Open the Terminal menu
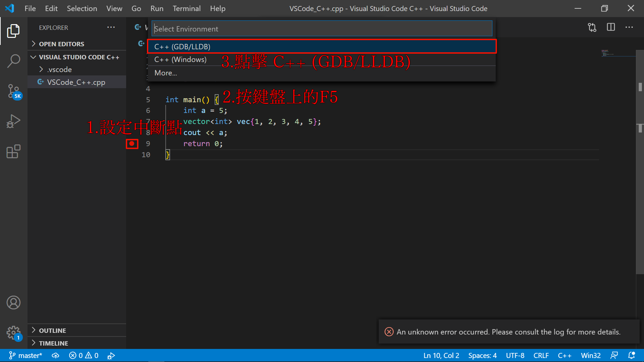Screen dimensions: 644x362 186,8
